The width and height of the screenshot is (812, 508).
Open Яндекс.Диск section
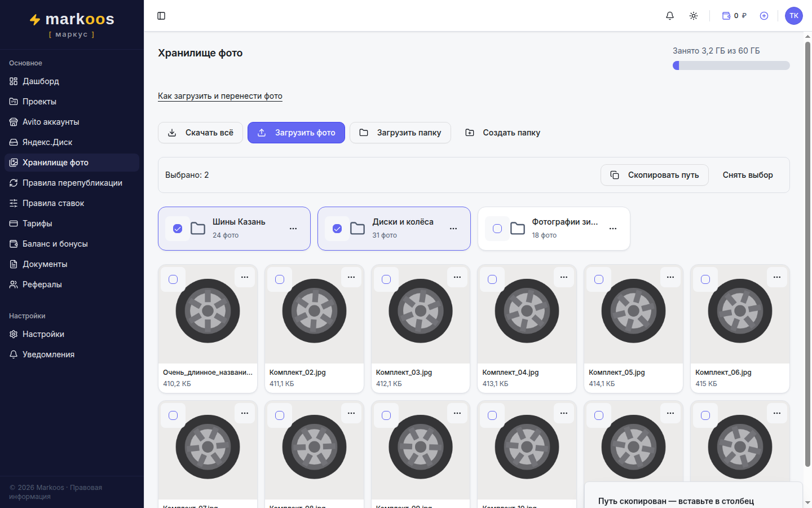click(72, 142)
